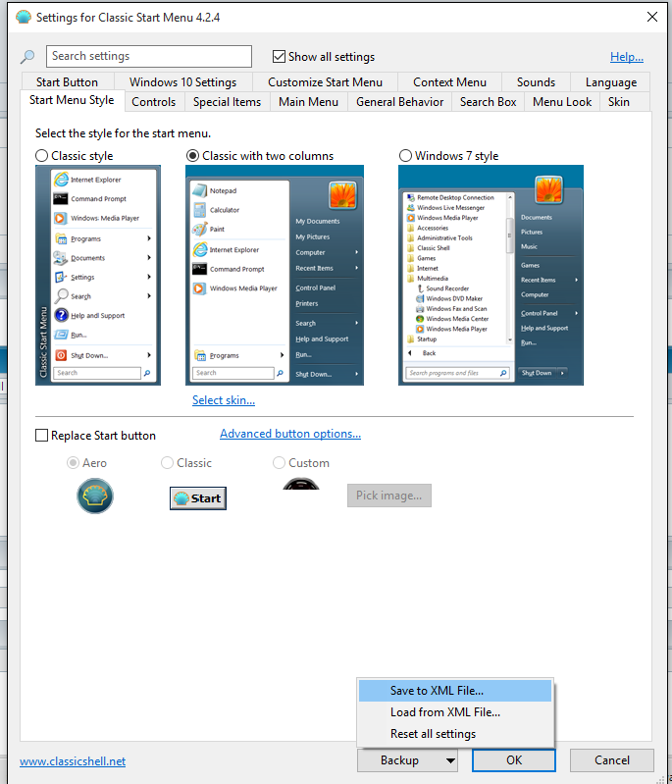Click the Cancel button
The width and height of the screenshot is (672, 784).
[x=612, y=760]
